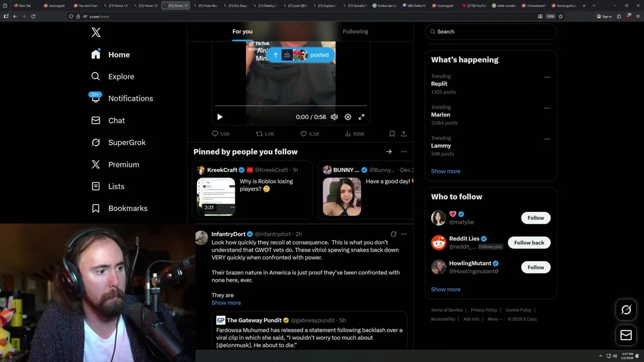The width and height of the screenshot is (644, 362).
Task: Repost the post with 1.4K reposts
Action: point(265,134)
